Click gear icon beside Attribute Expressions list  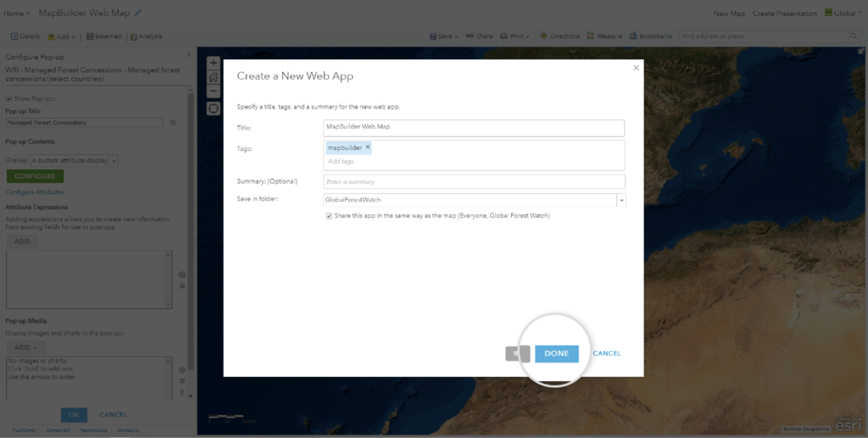182,274
